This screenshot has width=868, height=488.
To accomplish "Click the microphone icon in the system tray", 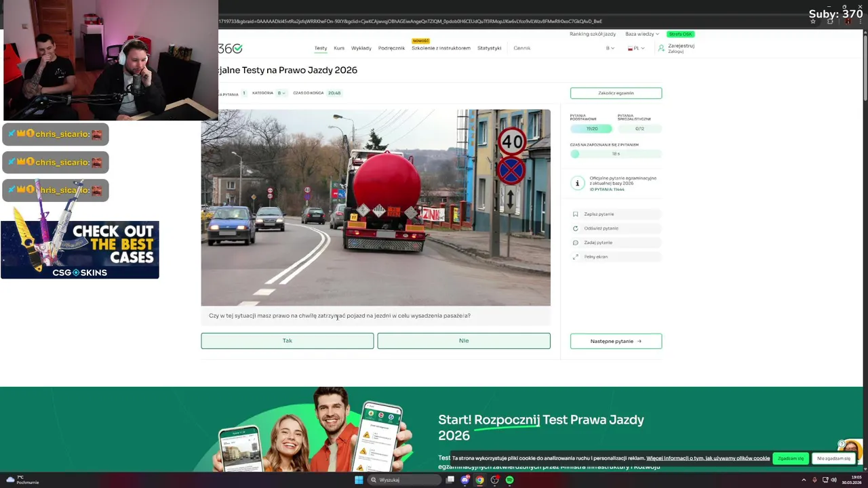I will 814,480.
